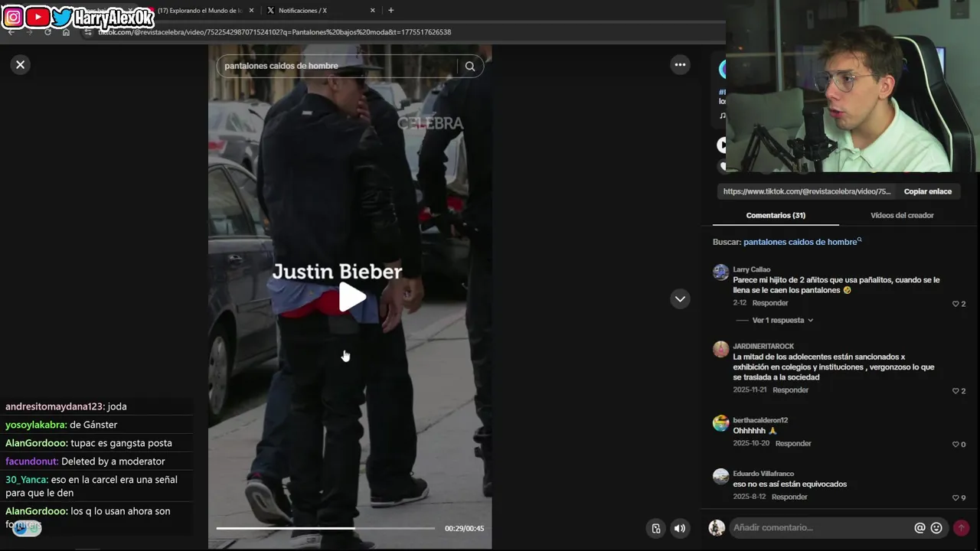Reply to berthacalderon12's comment

(x=793, y=444)
